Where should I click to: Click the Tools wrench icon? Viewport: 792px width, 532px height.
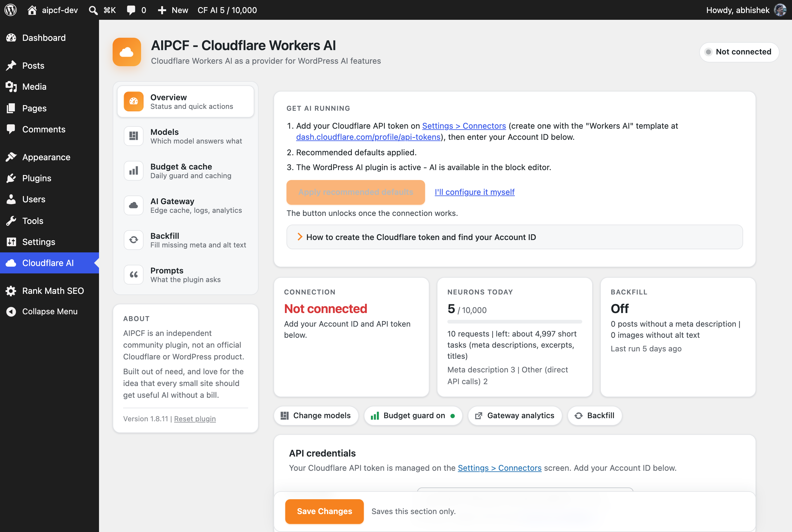tap(11, 221)
